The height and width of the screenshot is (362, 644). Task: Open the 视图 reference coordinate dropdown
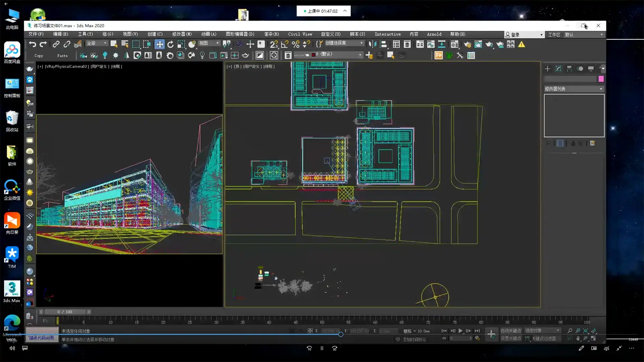pos(209,43)
